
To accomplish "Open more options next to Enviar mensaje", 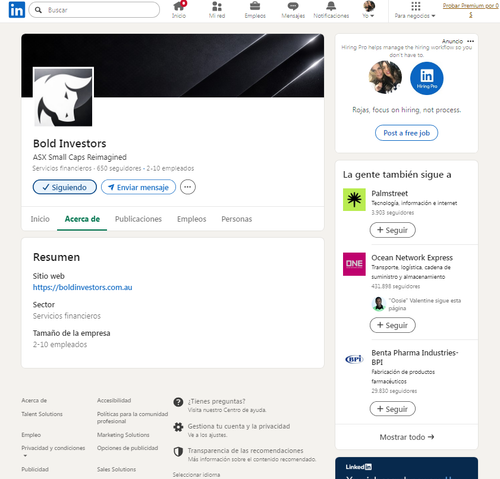I will point(188,187).
